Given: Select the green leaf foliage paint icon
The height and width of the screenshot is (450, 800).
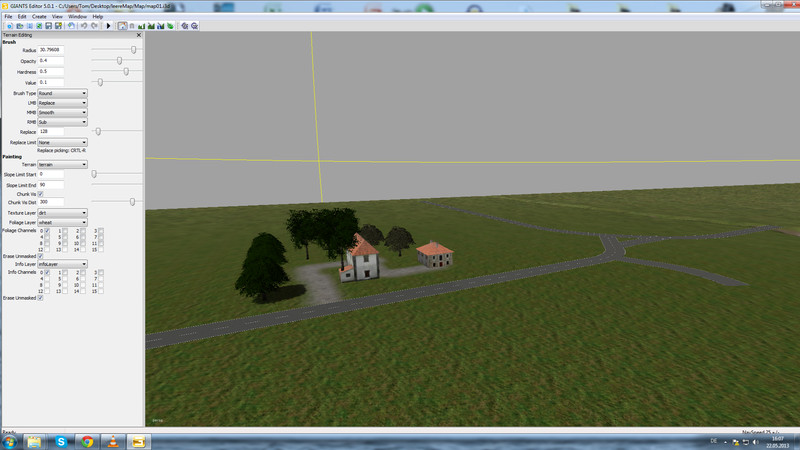Looking at the screenshot, I should pyautogui.click(x=170, y=26).
